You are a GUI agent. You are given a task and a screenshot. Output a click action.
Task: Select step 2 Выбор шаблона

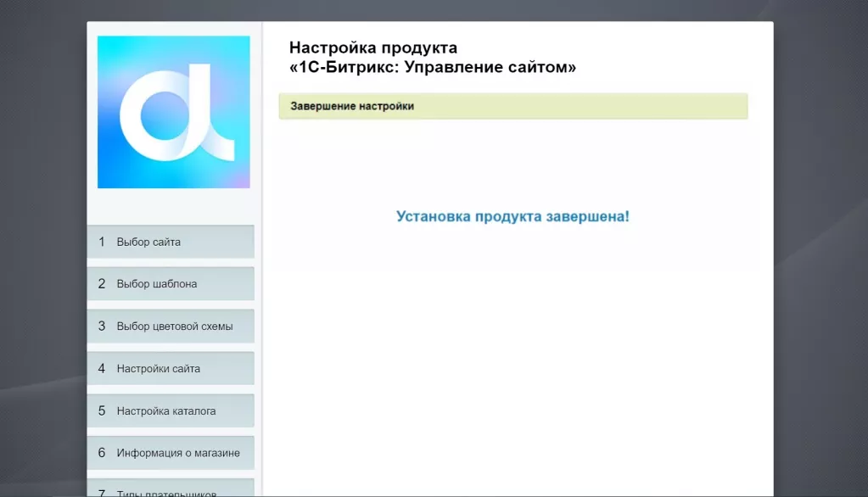[x=171, y=284]
